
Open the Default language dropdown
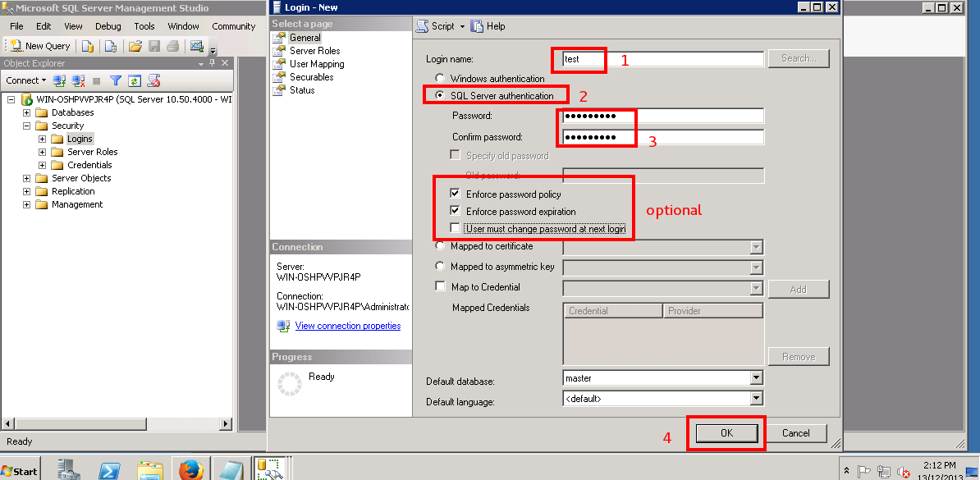point(756,398)
